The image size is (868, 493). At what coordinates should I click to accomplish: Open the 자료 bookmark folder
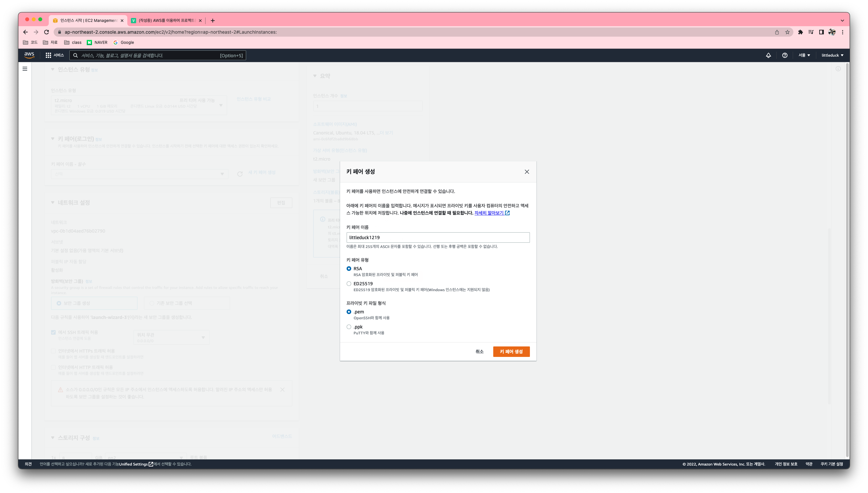point(50,42)
